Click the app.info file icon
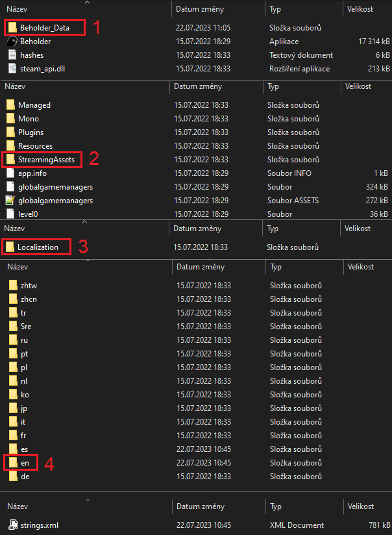Screen dimensions: 392x535 10,173
